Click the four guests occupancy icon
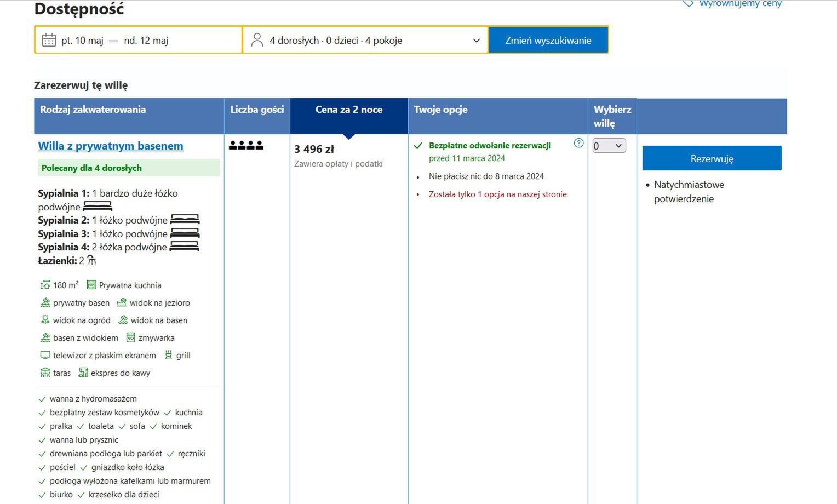The image size is (837, 504). [246, 145]
